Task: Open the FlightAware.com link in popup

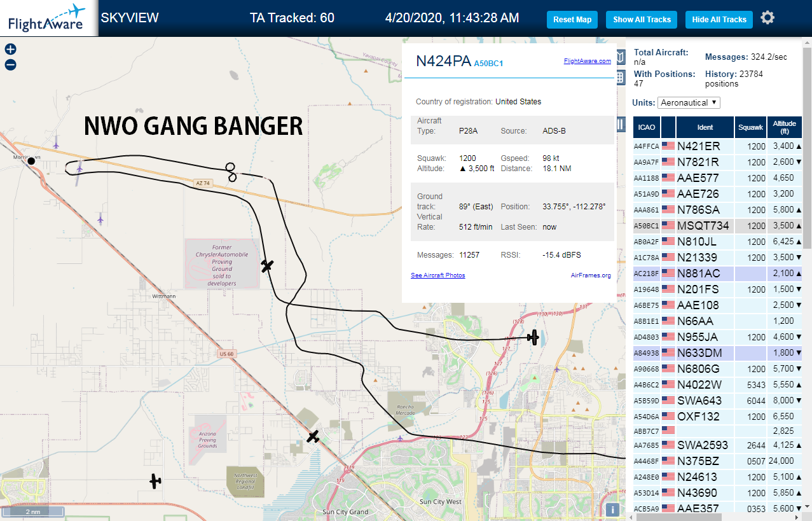Action: coord(587,61)
